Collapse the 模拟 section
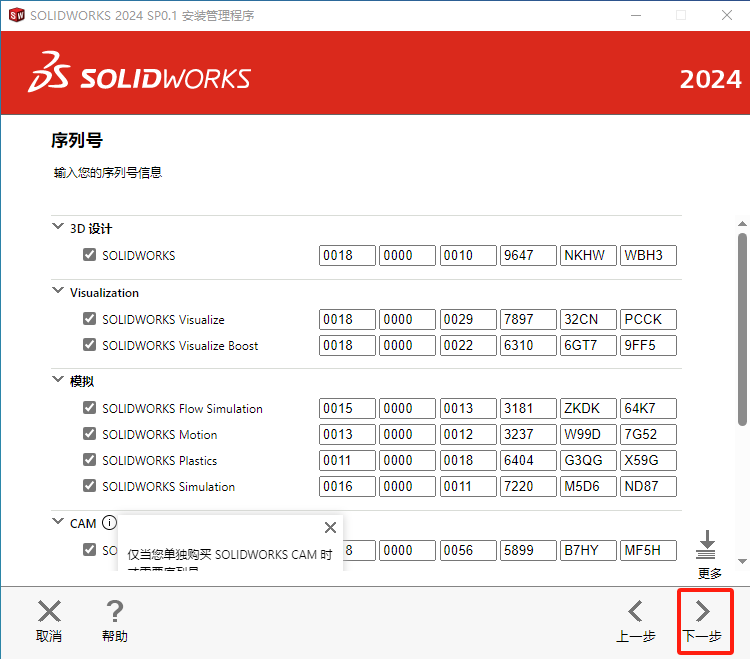Viewport: 750px width, 659px height. pyautogui.click(x=58, y=379)
